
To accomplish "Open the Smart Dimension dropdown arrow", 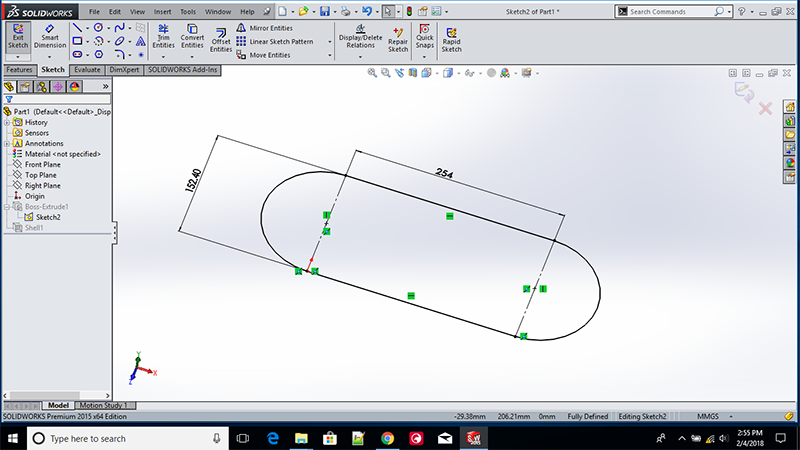I will [x=49, y=57].
